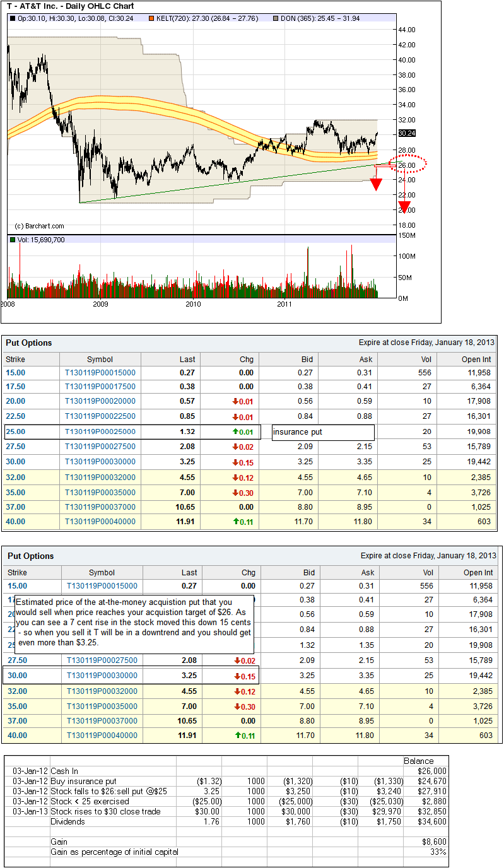Click green 0.11 up arrow in upper table

pyautogui.click(x=236, y=522)
